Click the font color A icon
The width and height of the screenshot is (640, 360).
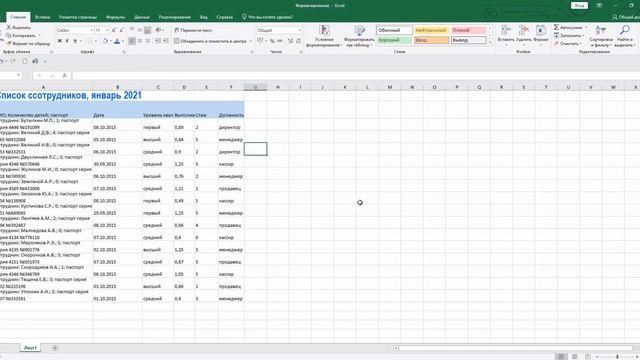[x=117, y=41]
